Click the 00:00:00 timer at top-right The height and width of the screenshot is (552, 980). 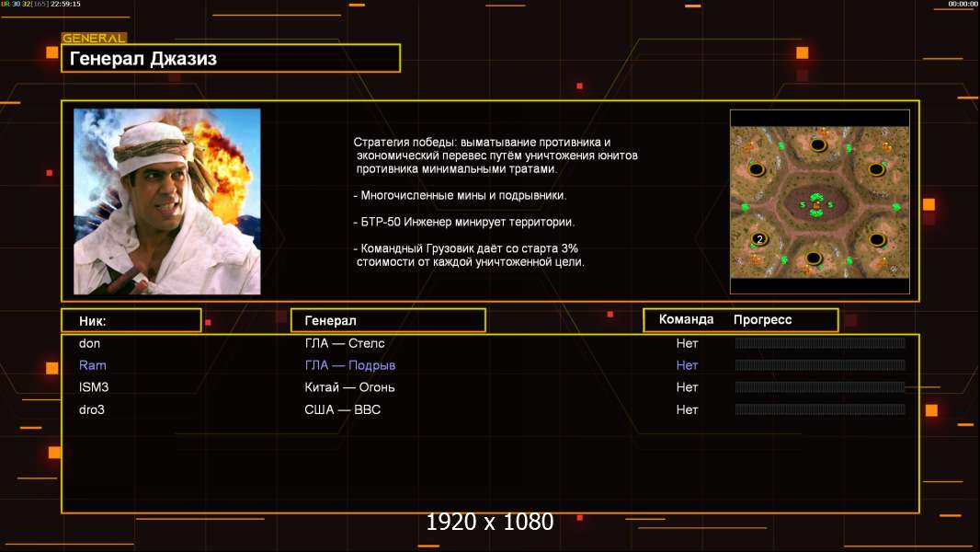[963, 4]
